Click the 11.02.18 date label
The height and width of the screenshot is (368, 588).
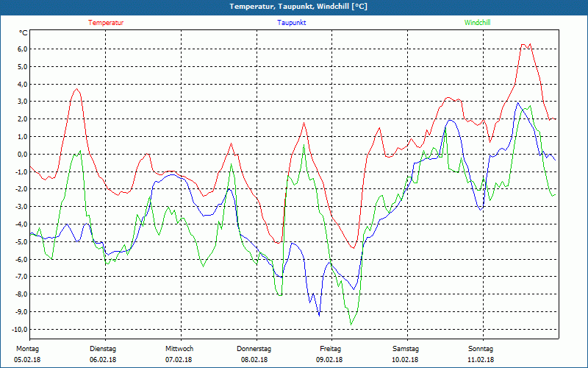[481, 360]
